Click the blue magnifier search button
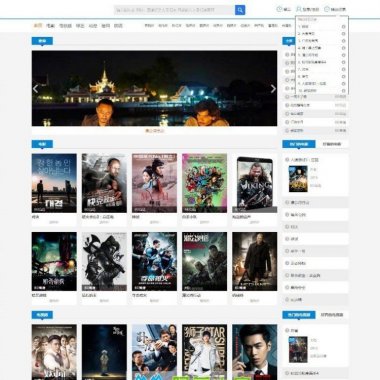This screenshot has width=380, height=380. pyautogui.click(x=240, y=10)
